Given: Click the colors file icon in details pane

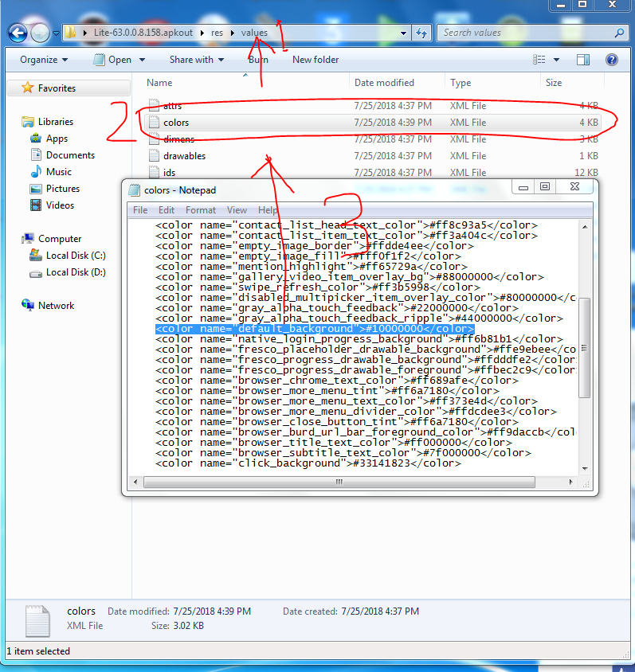Looking at the screenshot, I should 37,621.
